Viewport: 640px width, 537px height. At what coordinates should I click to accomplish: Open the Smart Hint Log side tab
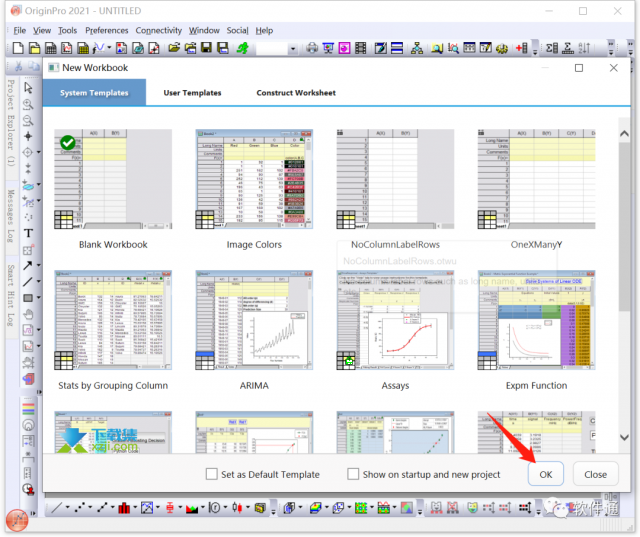[x=11, y=295]
